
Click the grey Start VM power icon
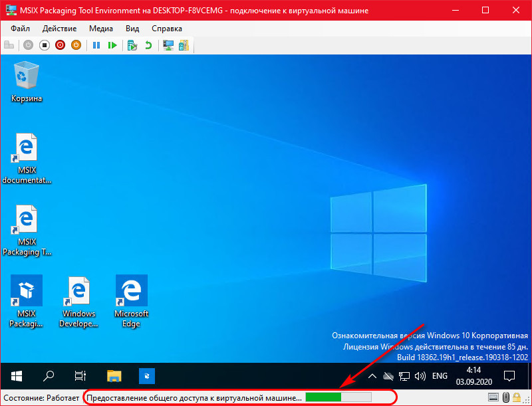(28, 45)
